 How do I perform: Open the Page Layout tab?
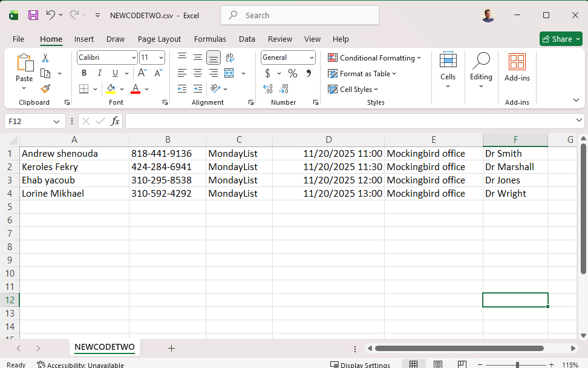[159, 39]
